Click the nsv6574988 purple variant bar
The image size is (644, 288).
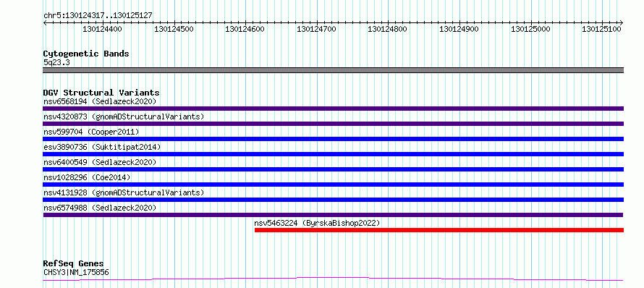coord(333,215)
